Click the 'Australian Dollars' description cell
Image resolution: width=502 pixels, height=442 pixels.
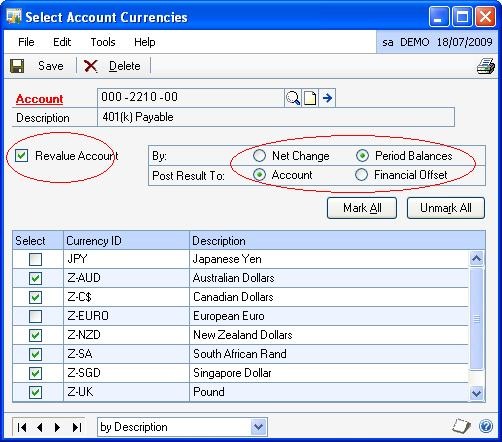tap(329, 278)
